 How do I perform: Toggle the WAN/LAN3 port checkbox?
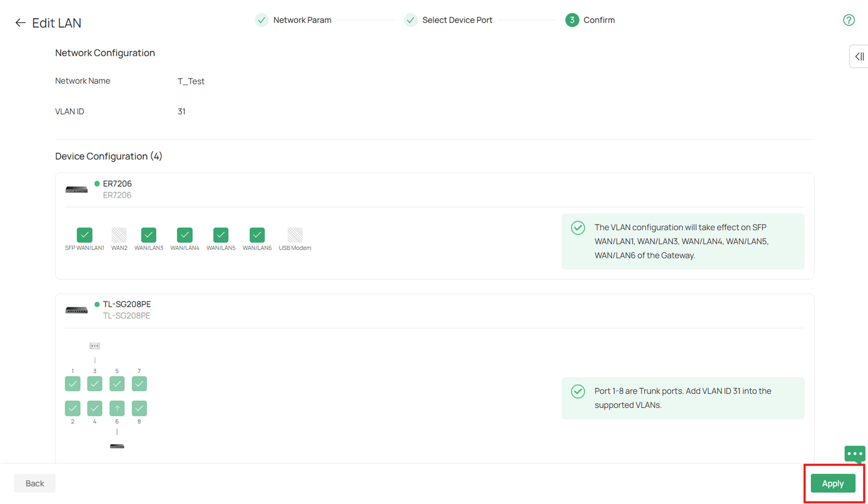[149, 235]
